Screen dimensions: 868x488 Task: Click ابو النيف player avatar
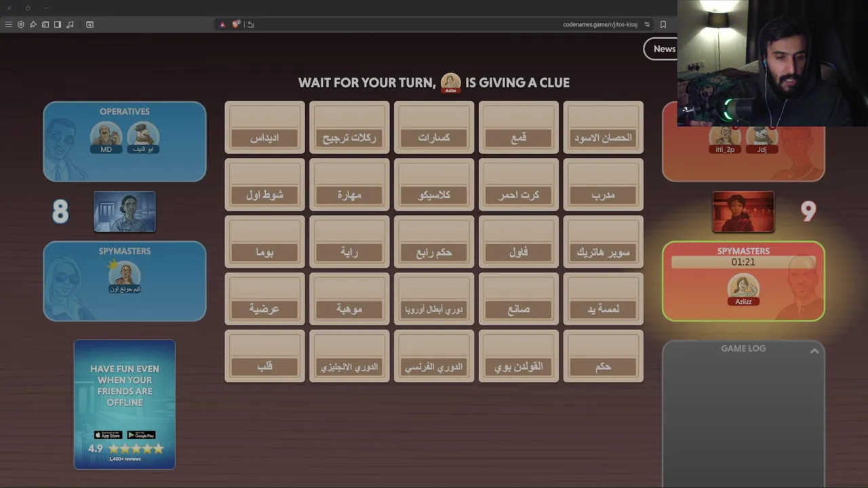[x=142, y=138]
